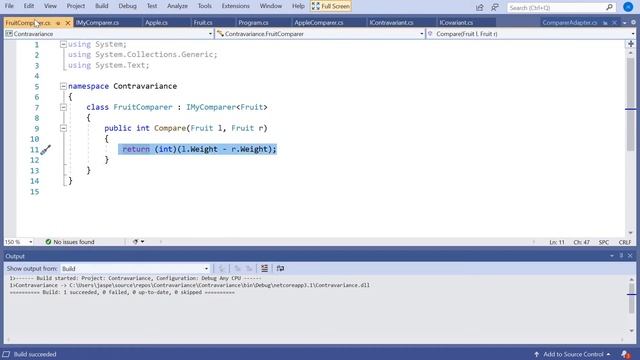The height and width of the screenshot is (360, 640).
Task: Open the Window menu
Action: tap(271, 6)
